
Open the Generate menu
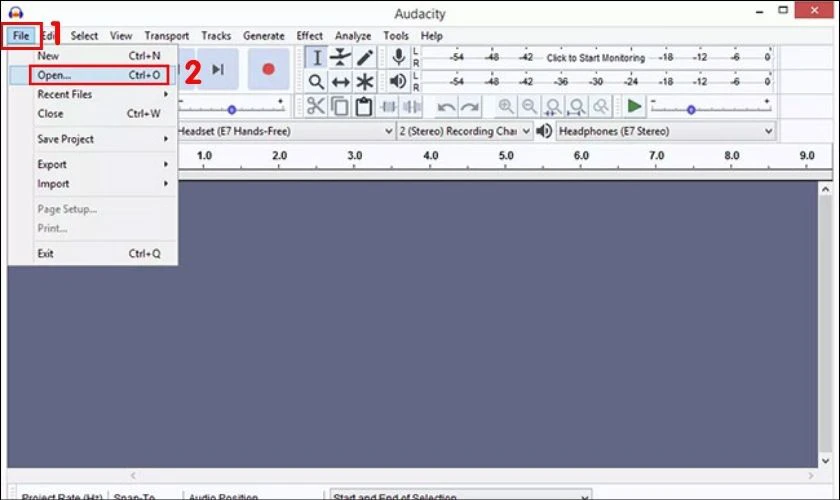[264, 36]
